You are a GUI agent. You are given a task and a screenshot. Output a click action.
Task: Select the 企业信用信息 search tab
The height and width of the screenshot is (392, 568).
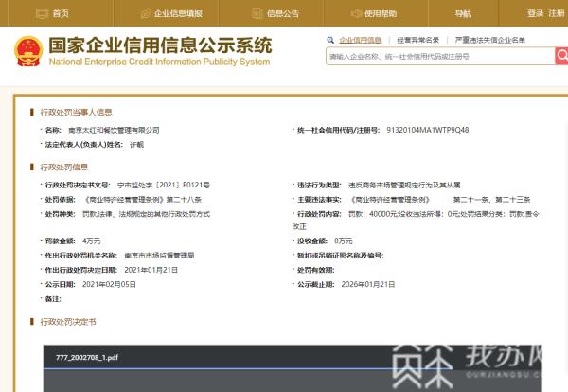pos(360,40)
